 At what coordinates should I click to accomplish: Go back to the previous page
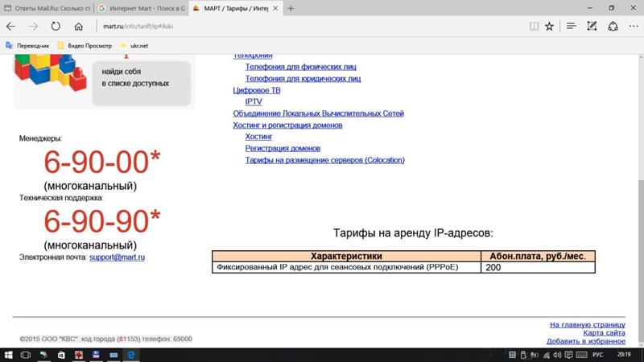coord(11,27)
